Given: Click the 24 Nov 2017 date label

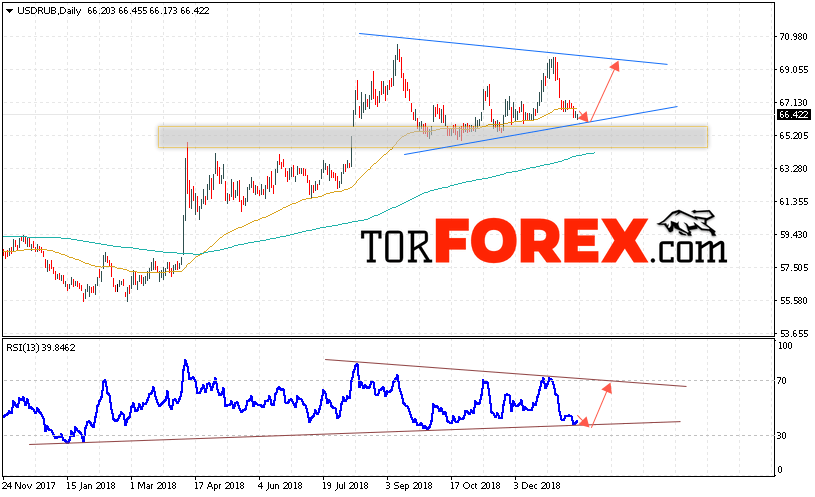Looking at the screenshot, I should [x=29, y=486].
